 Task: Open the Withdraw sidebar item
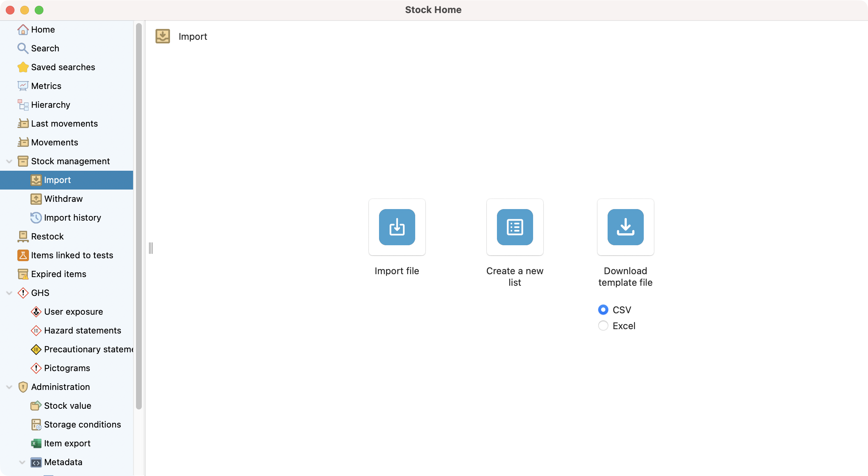click(x=63, y=199)
